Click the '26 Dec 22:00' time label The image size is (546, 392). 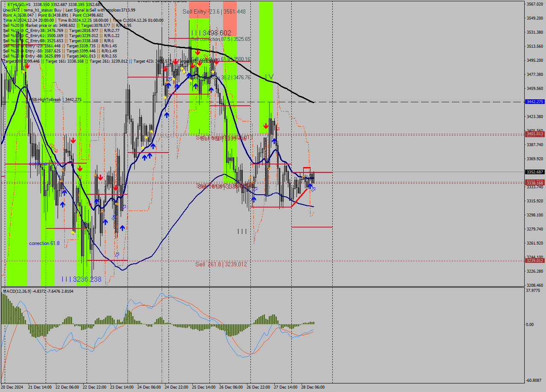(258, 387)
